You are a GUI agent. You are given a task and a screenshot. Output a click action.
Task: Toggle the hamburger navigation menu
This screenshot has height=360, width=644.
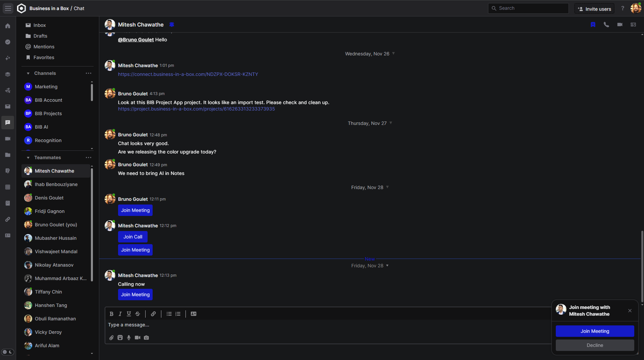click(x=8, y=8)
